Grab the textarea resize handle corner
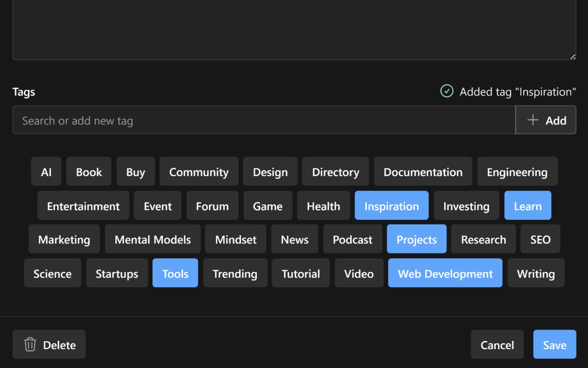588x368 pixels. pyautogui.click(x=572, y=57)
